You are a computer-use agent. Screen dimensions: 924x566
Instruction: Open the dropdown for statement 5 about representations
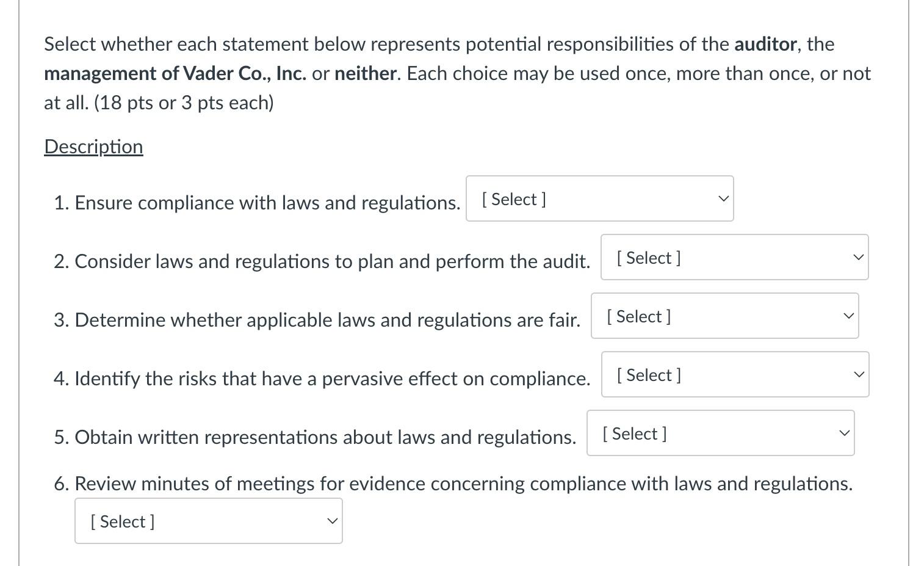pyautogui.click(x=720, y=433)
